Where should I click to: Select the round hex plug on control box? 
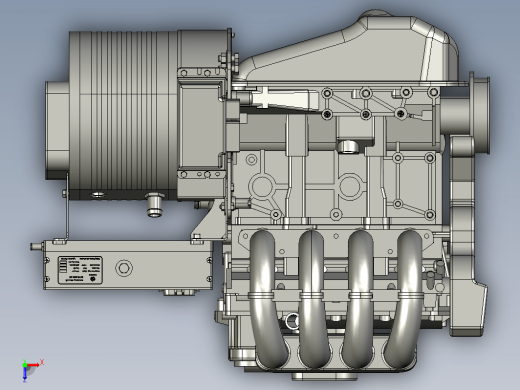point(124,268)
